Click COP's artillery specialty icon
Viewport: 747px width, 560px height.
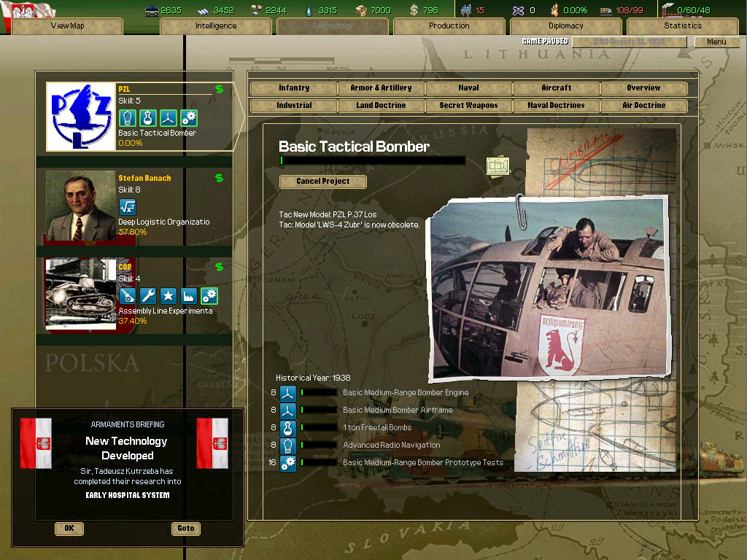127,296
